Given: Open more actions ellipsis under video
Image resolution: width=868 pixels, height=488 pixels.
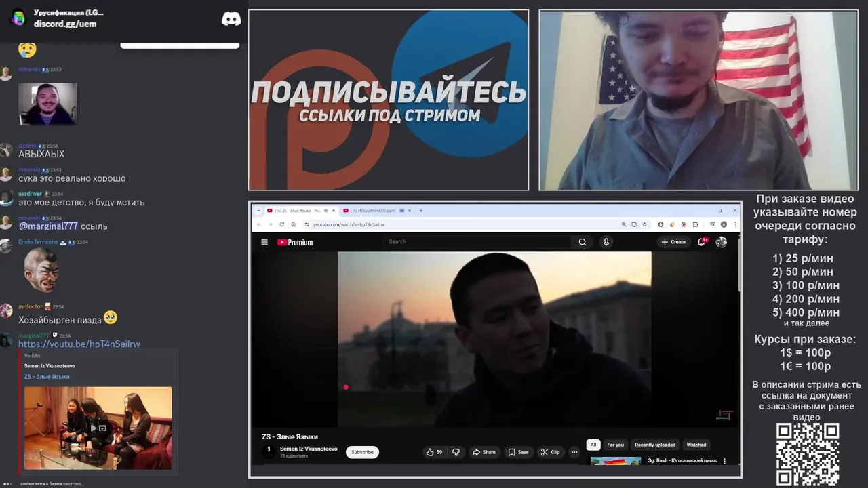Looking at the screenshot, I should (574, 452).
